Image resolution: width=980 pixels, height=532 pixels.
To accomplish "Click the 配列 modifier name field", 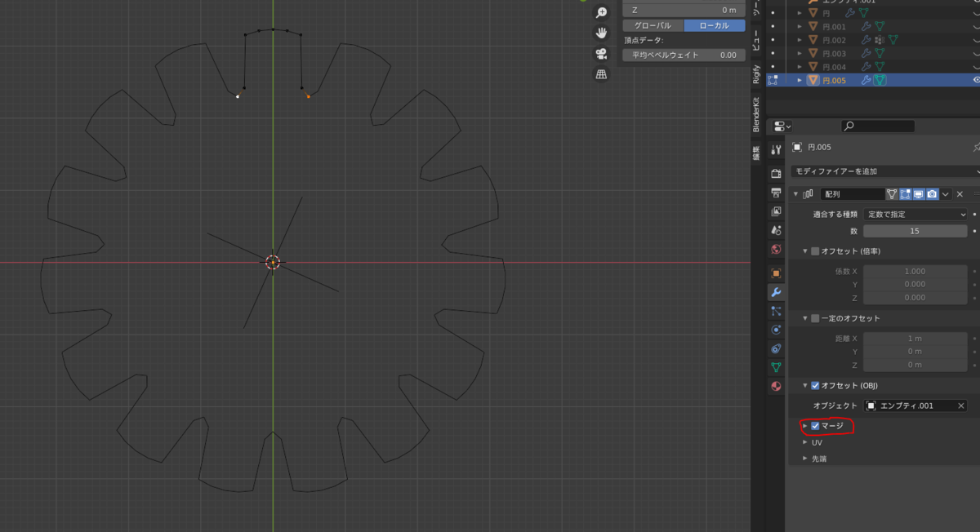I will [x=852, y=194].
